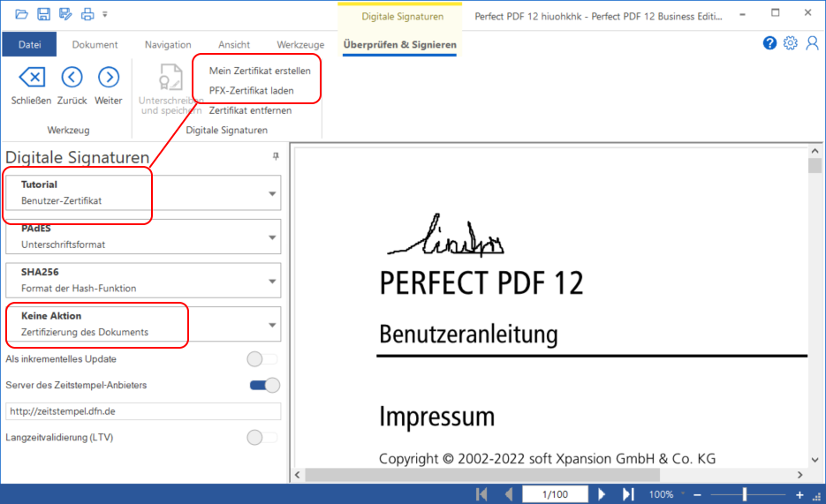
Task: Open settings via the gear icon
Action: click(790, 43)
